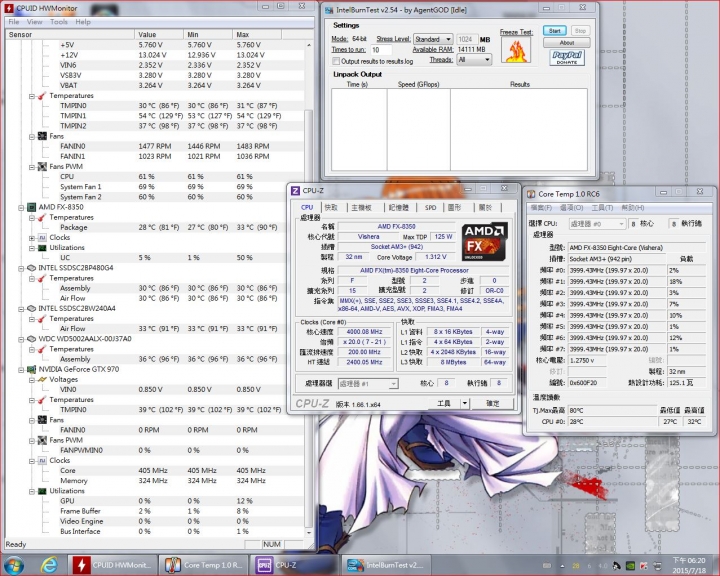Viewport: 720px width, 576px height.
Task: Click the HWMonitor title bar lightning icon
Action: pos(9,8)
